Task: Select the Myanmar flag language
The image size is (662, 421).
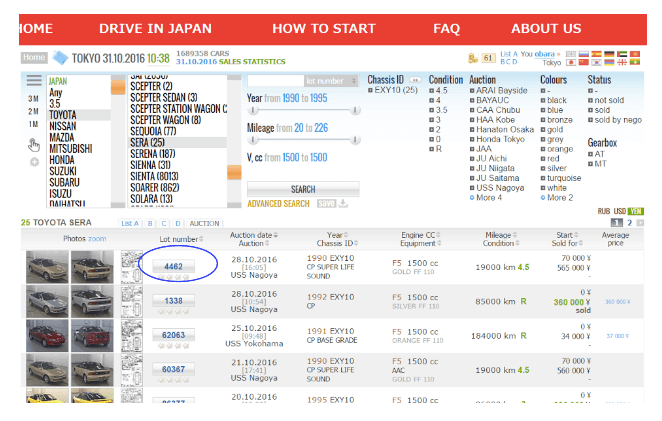Action: [635, 62]
